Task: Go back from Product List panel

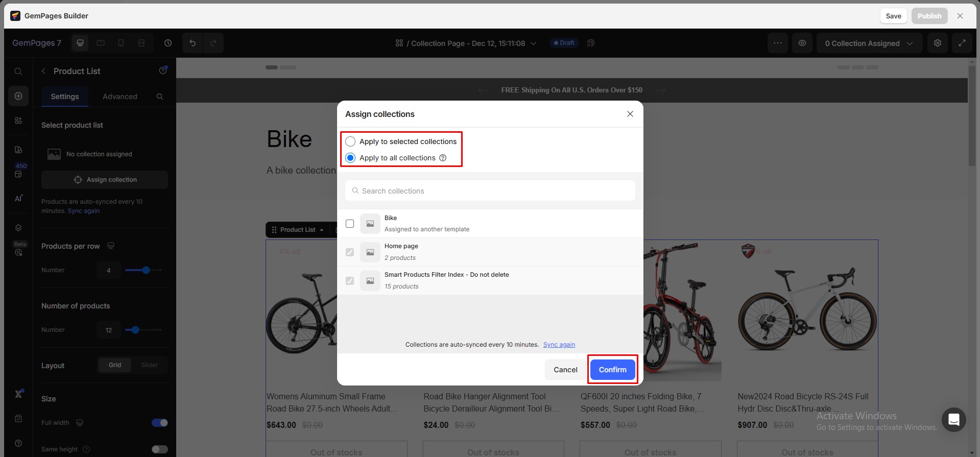Action: click(x=43, y=71)
